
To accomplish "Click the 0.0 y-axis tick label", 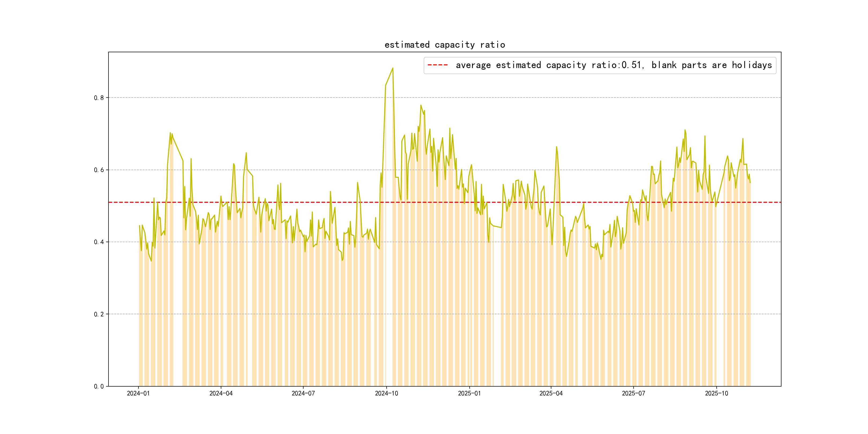I will pyautogui.click(x=99, y=386).
